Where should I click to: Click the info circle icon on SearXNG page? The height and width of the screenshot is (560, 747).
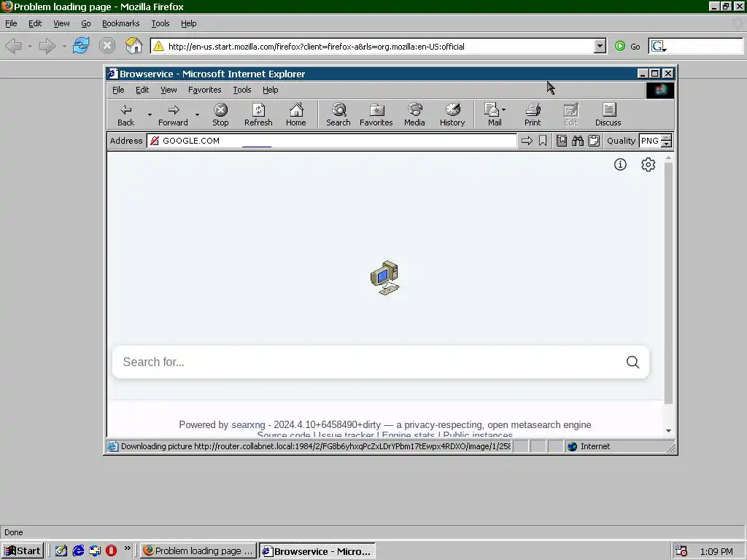click(620, 164)
